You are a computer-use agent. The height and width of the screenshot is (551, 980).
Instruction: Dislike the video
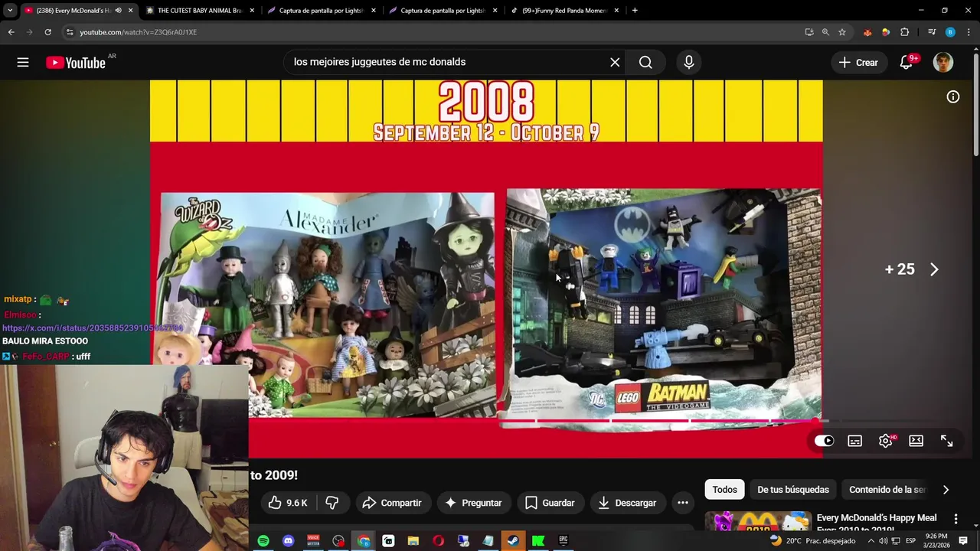click(332, 503)
